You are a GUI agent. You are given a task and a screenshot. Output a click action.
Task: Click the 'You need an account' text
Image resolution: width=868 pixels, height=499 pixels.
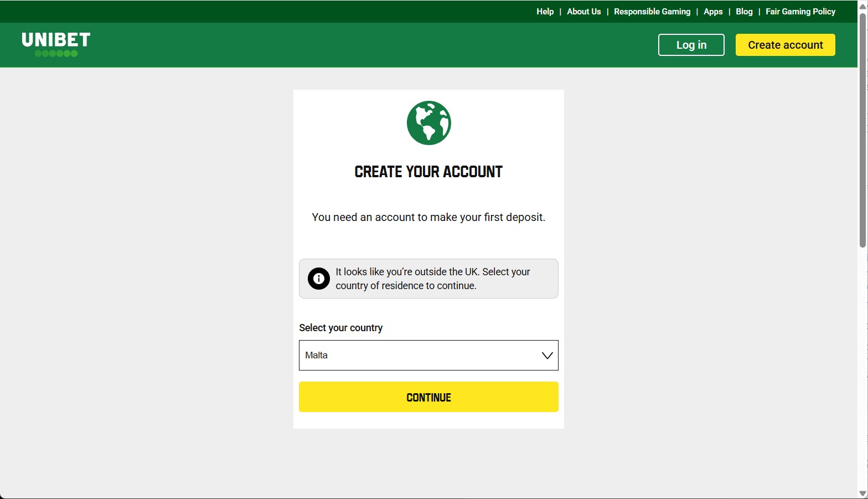pyautogui.click(x=428, y=217)
